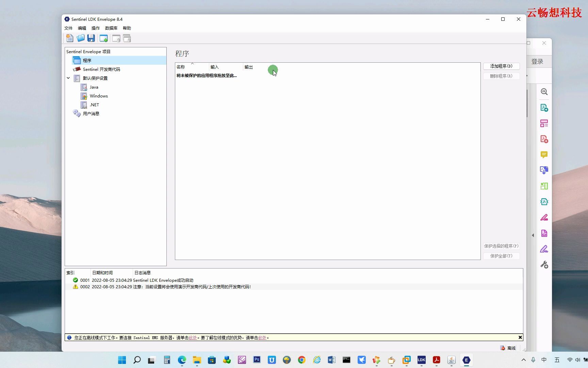The width and height of the screenshot is (588, 368).
Task: Collapse the 默认保护设置 tree node
Action: click(68, 78)
